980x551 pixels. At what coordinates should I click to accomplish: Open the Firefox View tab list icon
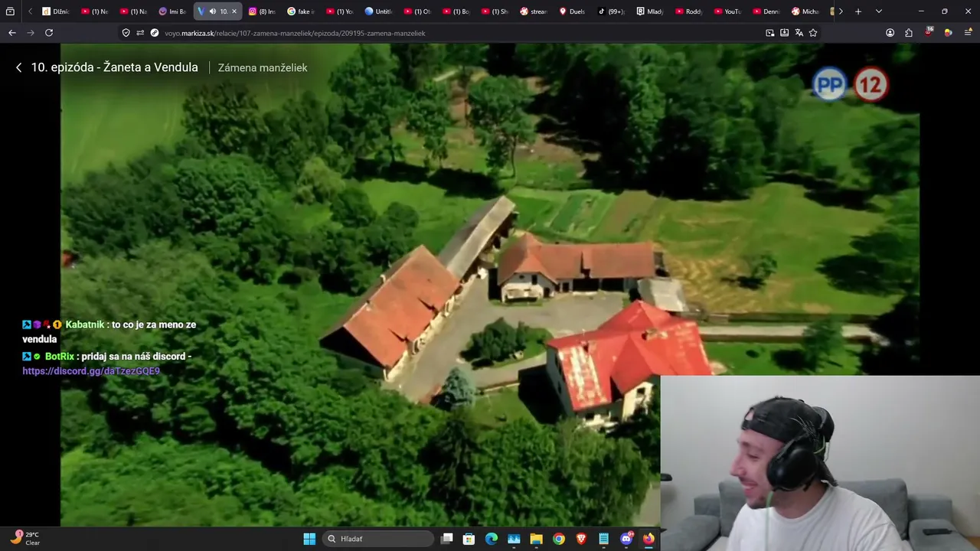(x=10, y=11)
